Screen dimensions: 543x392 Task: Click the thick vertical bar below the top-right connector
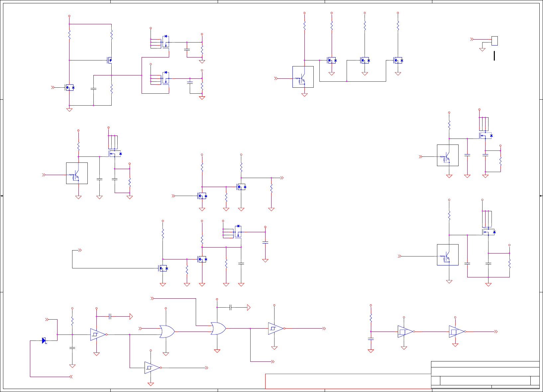point(494,56)
